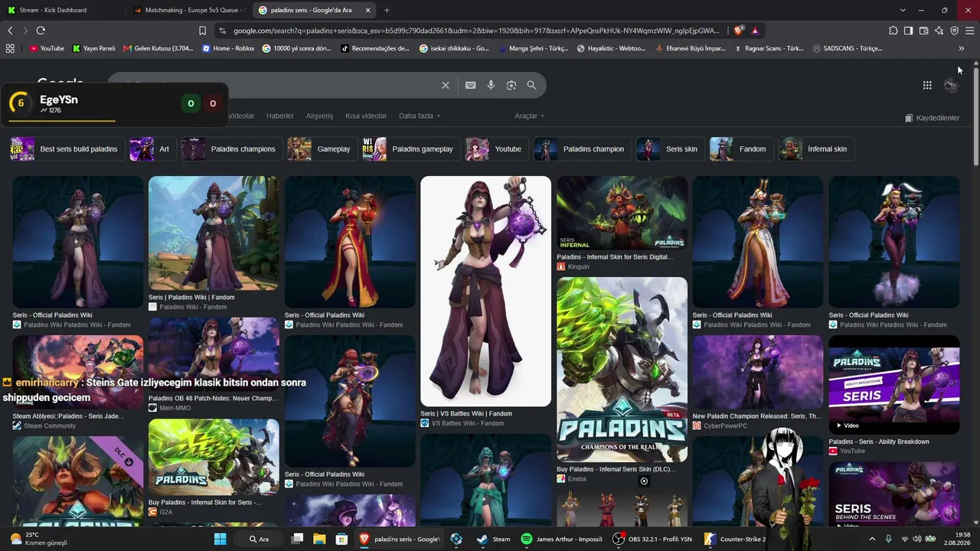Viewport: 980px width, 551px height.
Task: Open the Seris Ability Breakdown video thumbnail
Action: 893,386
